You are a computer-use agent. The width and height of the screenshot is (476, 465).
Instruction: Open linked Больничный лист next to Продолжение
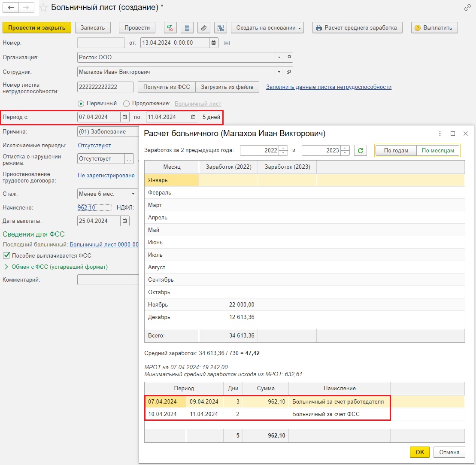click(x=197, y=103)
